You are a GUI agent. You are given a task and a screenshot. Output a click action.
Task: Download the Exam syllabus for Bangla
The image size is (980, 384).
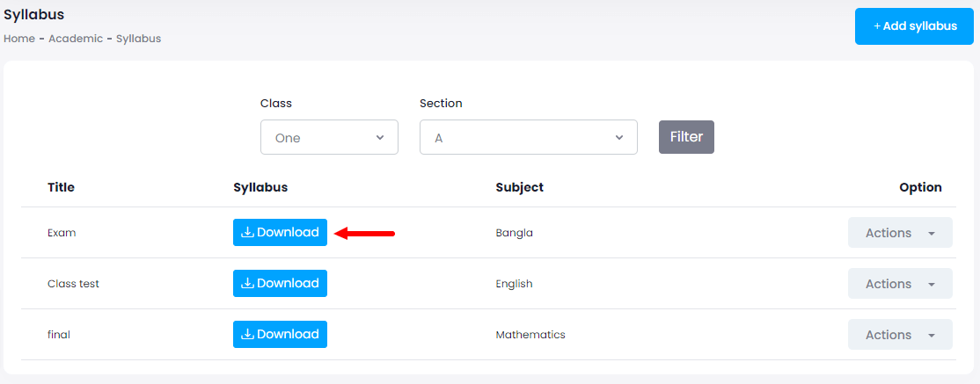point(280,233)
